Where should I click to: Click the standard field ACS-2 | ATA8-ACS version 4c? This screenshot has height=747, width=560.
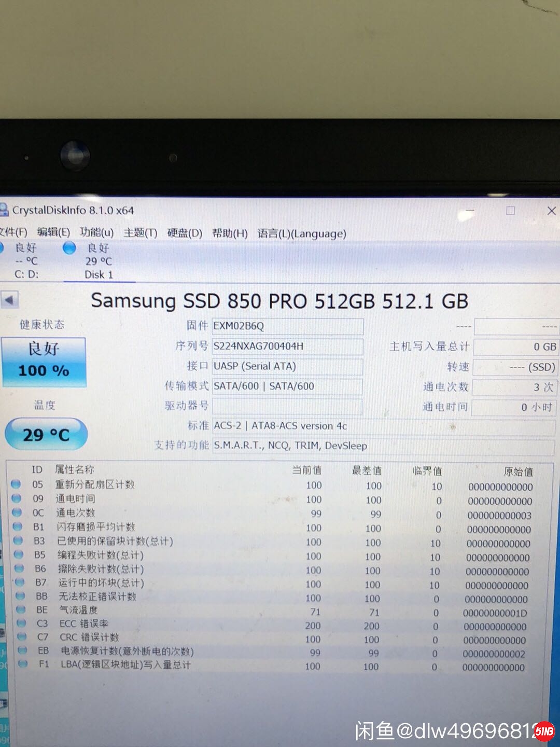click(384, 426)
